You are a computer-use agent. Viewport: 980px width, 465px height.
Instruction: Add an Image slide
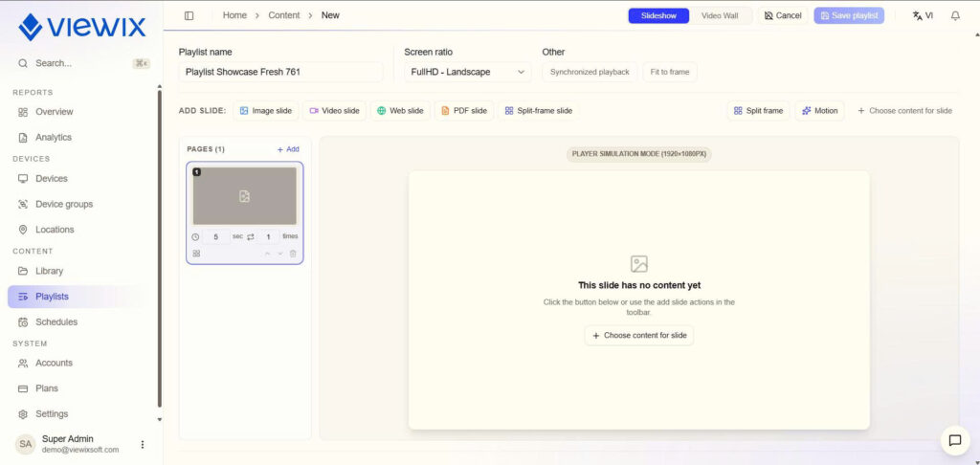pos(266,111)
